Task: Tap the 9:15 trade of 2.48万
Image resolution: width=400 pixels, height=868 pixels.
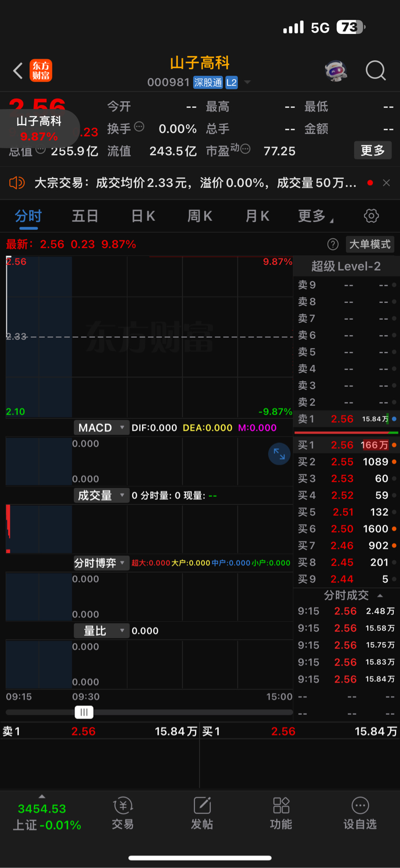Action: point(346,611)
